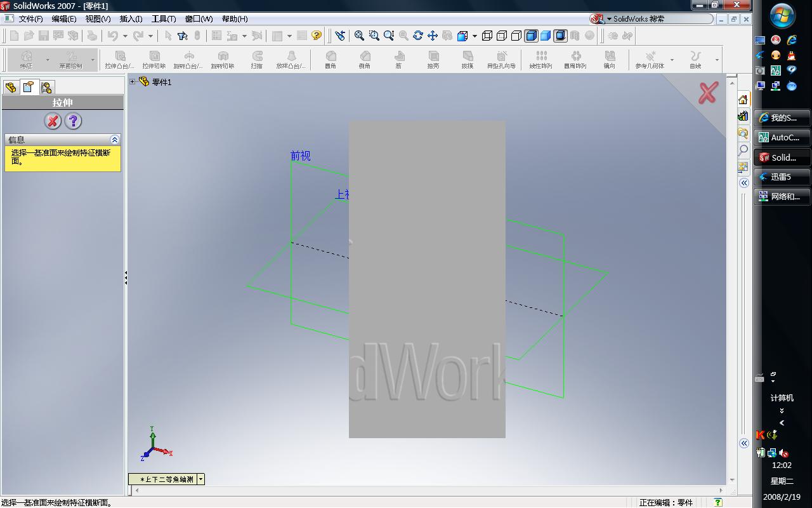Open the Design Library task pane tab
Viewport: 812px width, 508px height.
coord(743,116)
